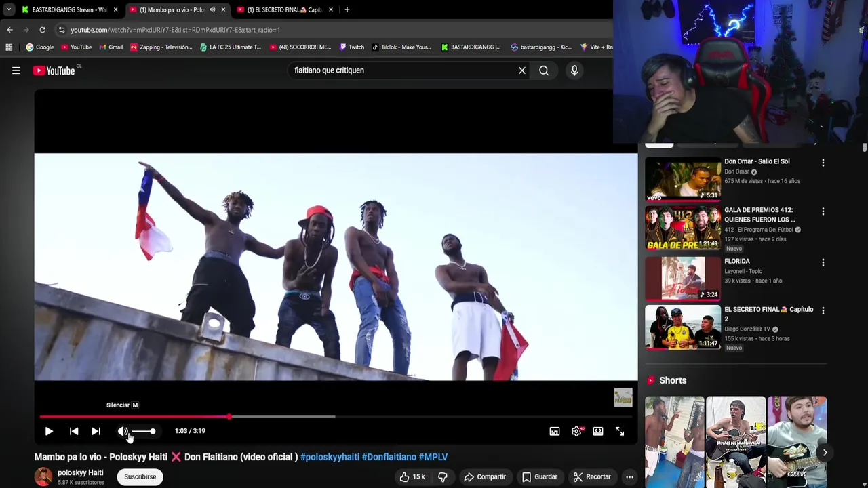Enter full screen mode
The height and width of the screenshot is (488, 868).
[x=620, y=431]
